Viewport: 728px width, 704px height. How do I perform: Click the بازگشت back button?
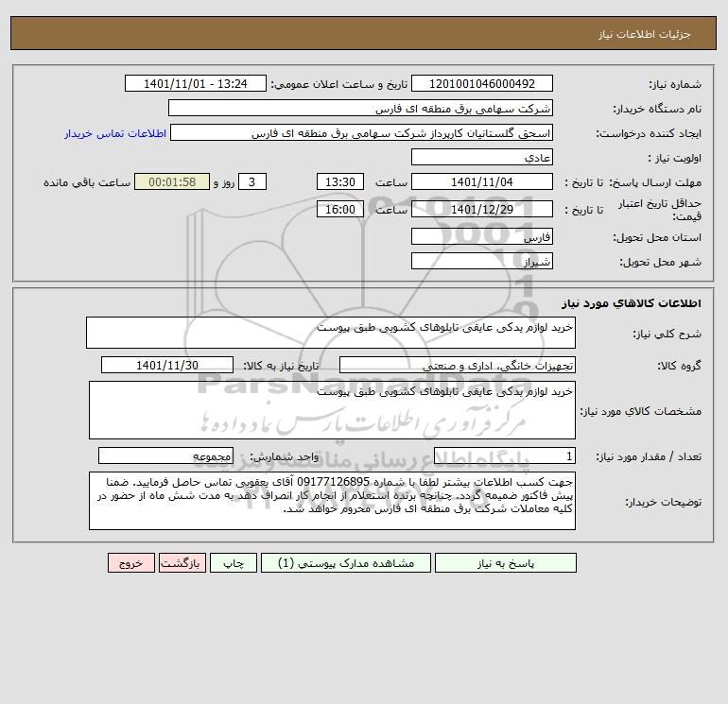click(x=182, y=563)
